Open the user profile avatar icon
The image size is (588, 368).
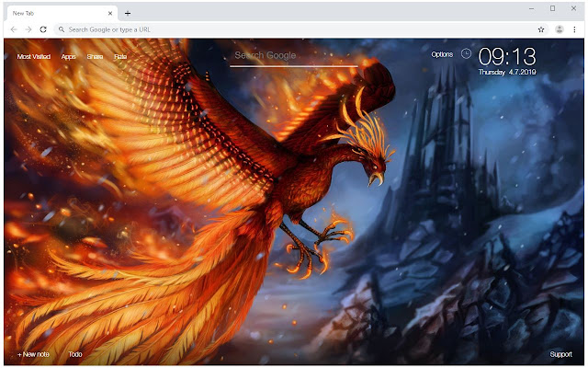(560, 29)
